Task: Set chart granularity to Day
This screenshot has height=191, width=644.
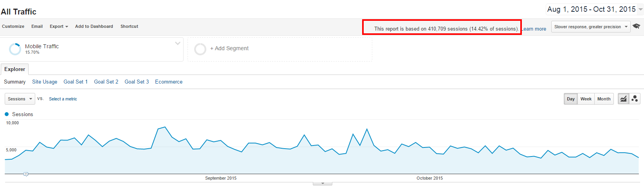Action: pos(571,99)
